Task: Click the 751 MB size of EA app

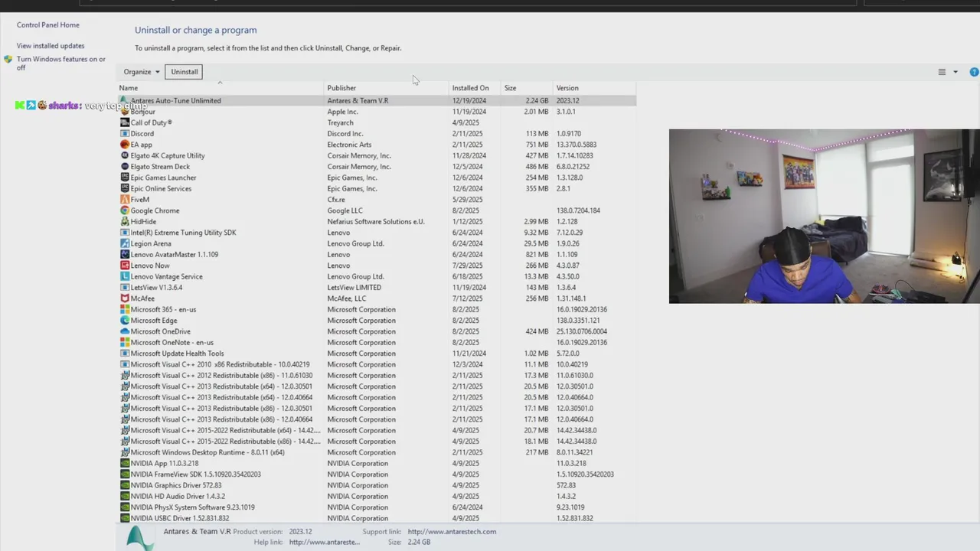Action: 537,145
